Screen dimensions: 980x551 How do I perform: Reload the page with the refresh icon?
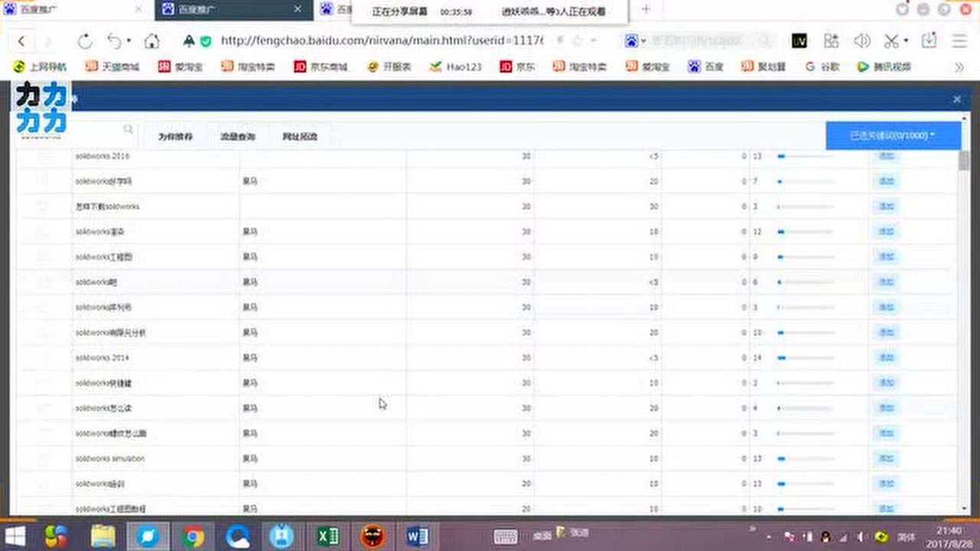(x=84, y=41)
